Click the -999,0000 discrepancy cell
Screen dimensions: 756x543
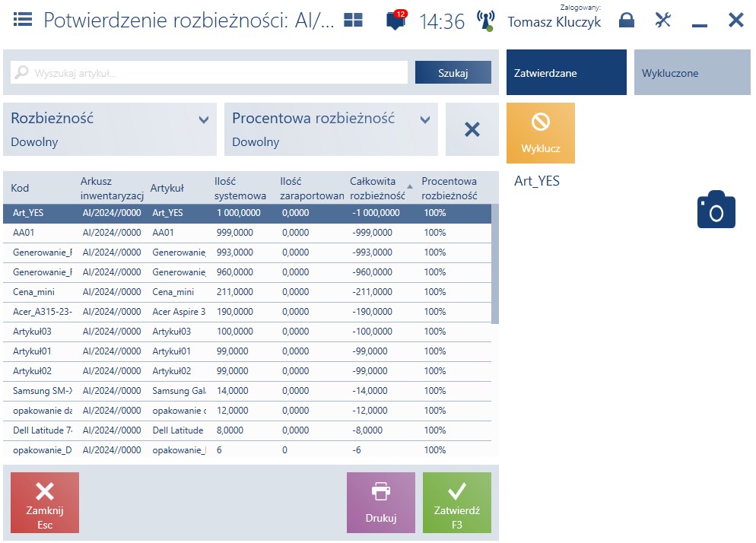click(x=372, y=233)
